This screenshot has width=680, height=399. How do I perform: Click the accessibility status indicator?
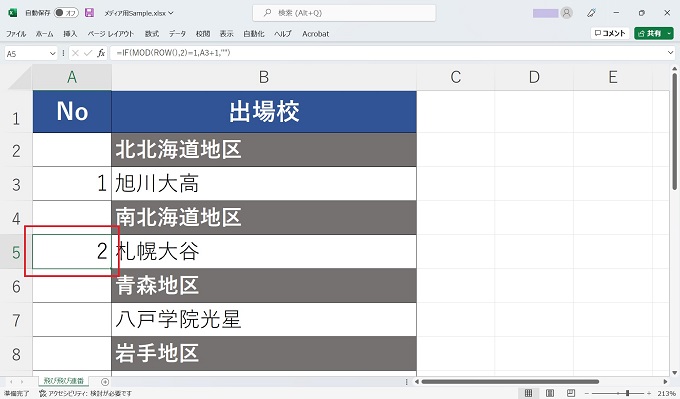click(x=85, y=393)
